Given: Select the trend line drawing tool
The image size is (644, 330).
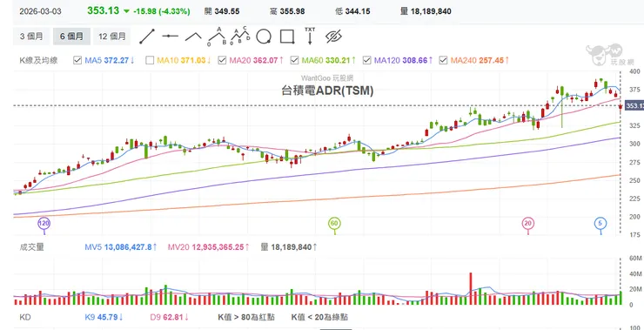Looking at the screenshot, I should click(x=146, y=37).
